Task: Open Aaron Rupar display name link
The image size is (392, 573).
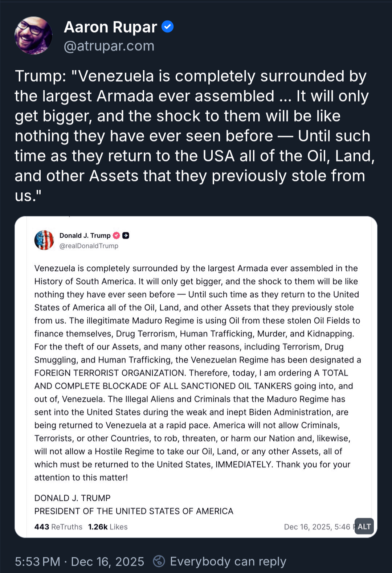Action: 110,27
